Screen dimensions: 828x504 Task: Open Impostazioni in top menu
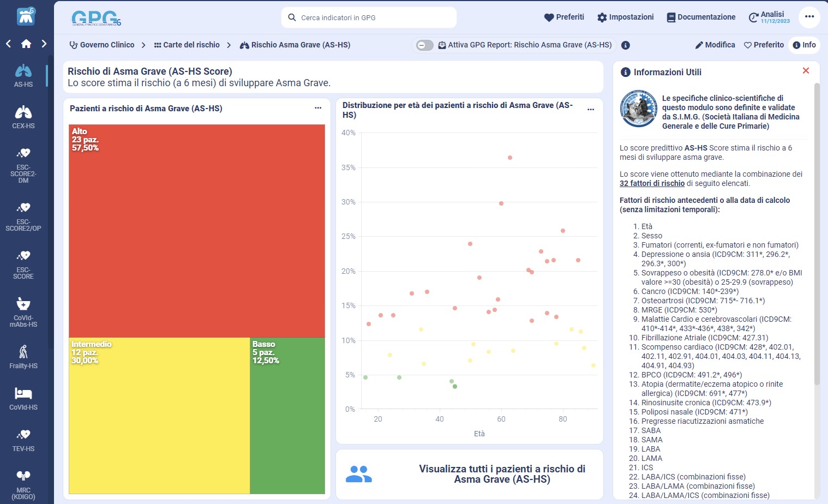point(626,17)
